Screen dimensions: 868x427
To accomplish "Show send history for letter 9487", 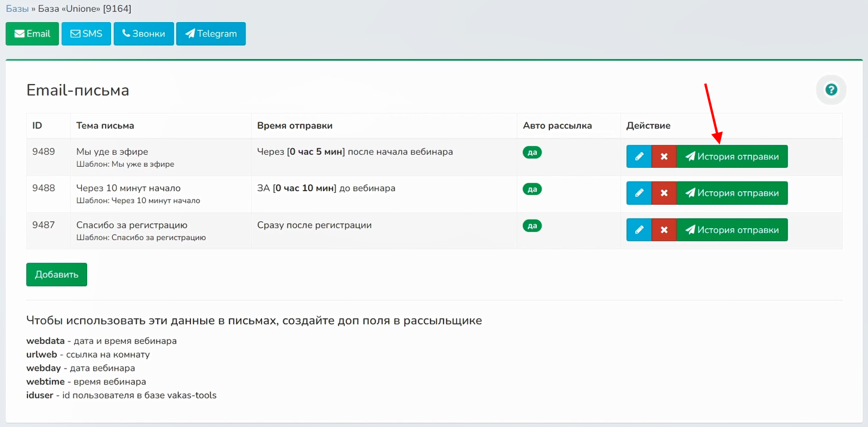I will coord(732,230).
